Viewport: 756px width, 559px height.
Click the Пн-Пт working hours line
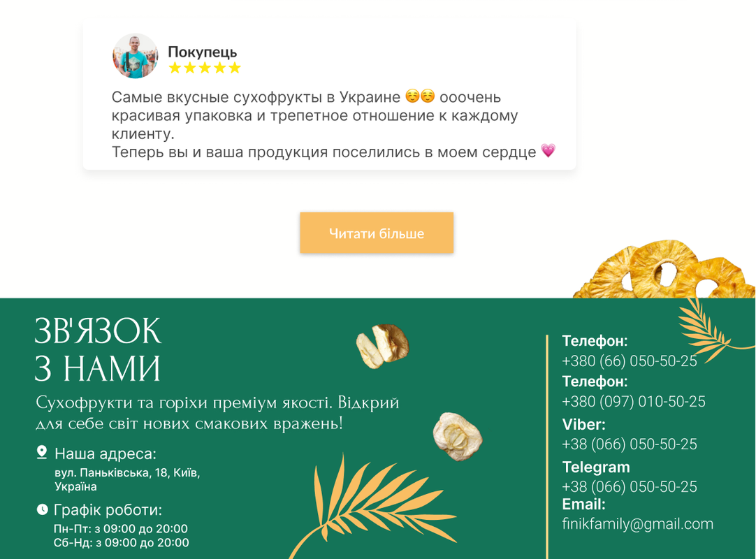(121, 529)
